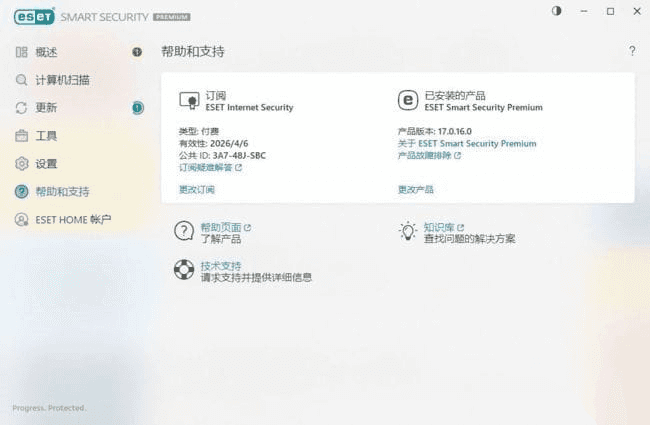Click the 查找问题的解决方案 description text

click(x=469, y=239)
